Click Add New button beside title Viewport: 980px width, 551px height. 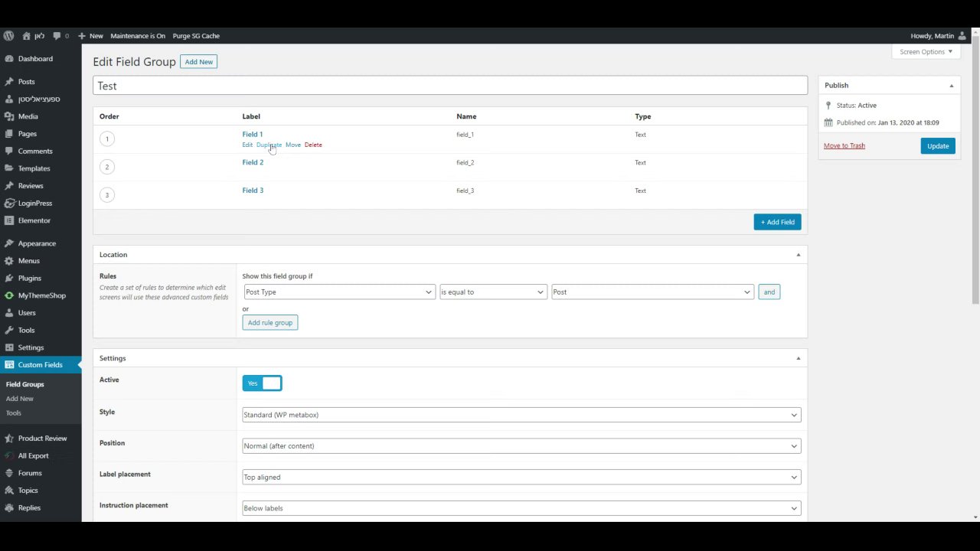point(199,62)
